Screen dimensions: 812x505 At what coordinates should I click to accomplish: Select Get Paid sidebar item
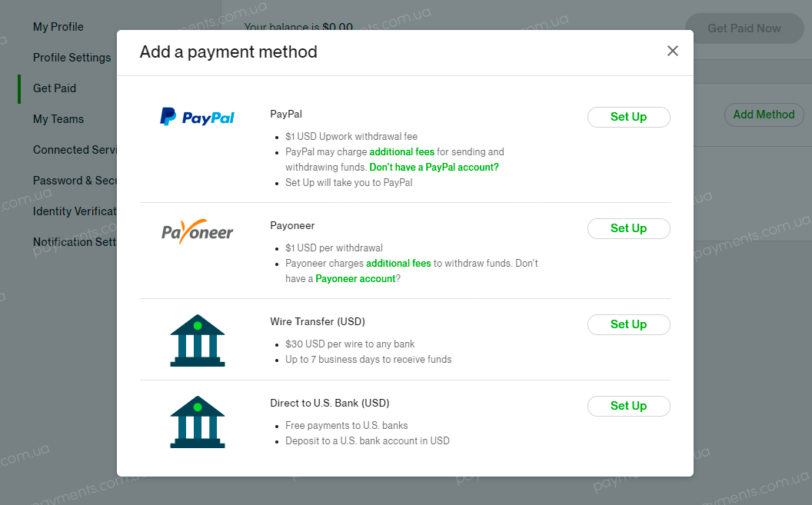coord(55,88)
